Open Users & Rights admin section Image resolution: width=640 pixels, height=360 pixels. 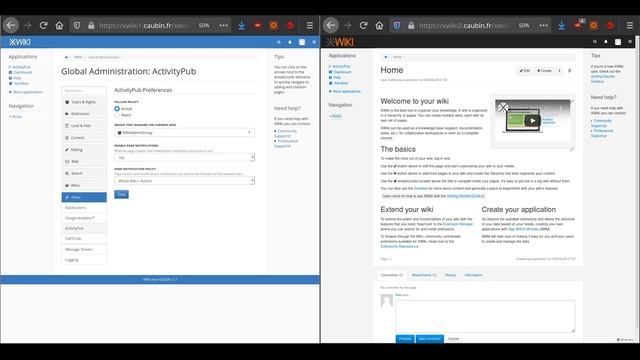click(84, 102)
